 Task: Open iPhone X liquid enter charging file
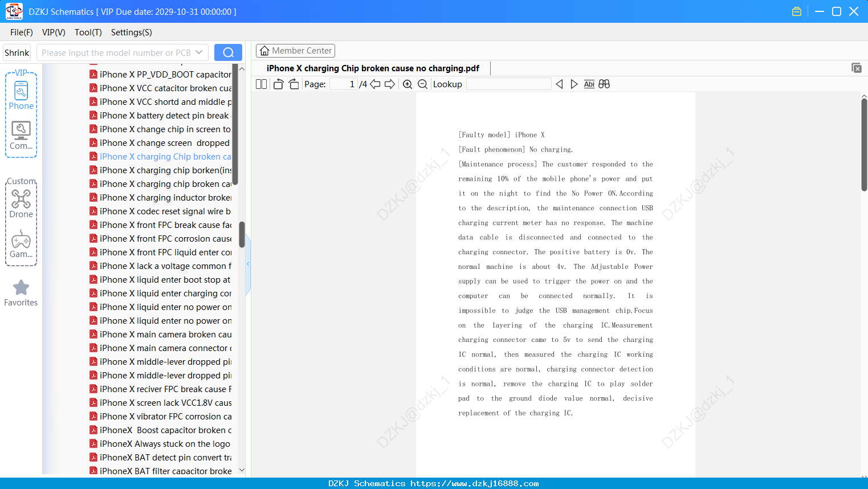(x=160, y=294)
